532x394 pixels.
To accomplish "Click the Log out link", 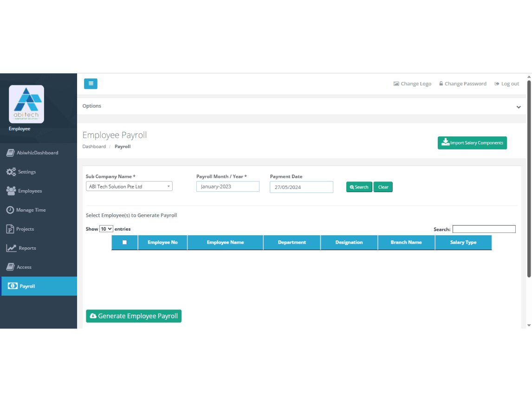I will point(507,84).
